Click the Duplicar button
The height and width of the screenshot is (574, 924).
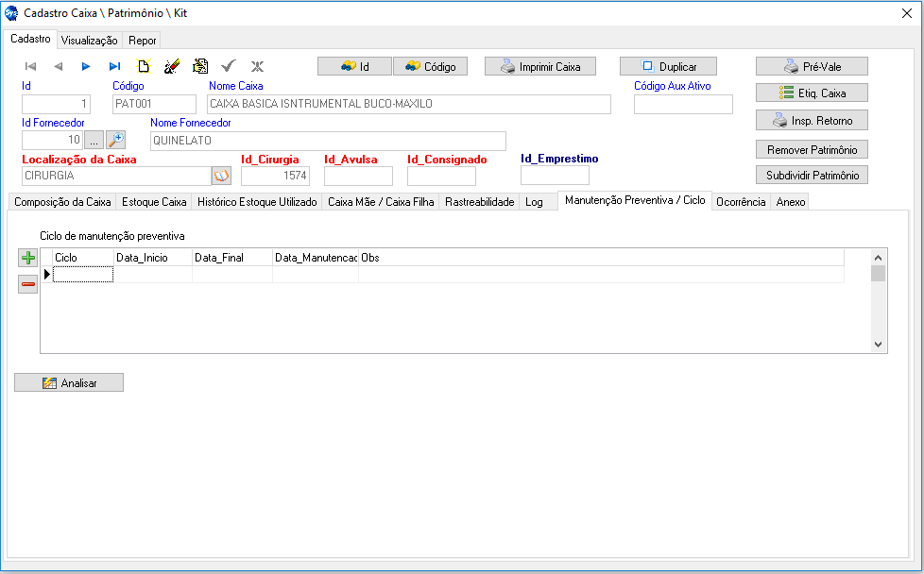tap(668, 67)
